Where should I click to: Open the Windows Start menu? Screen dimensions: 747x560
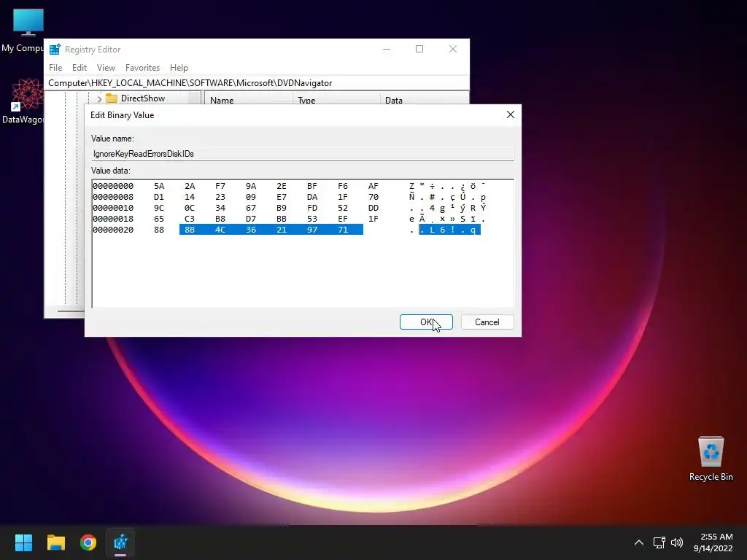click(x=23, y=542)
